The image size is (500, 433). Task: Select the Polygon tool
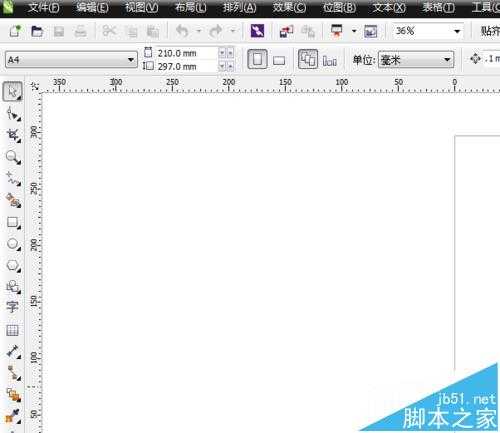(13, 266)
